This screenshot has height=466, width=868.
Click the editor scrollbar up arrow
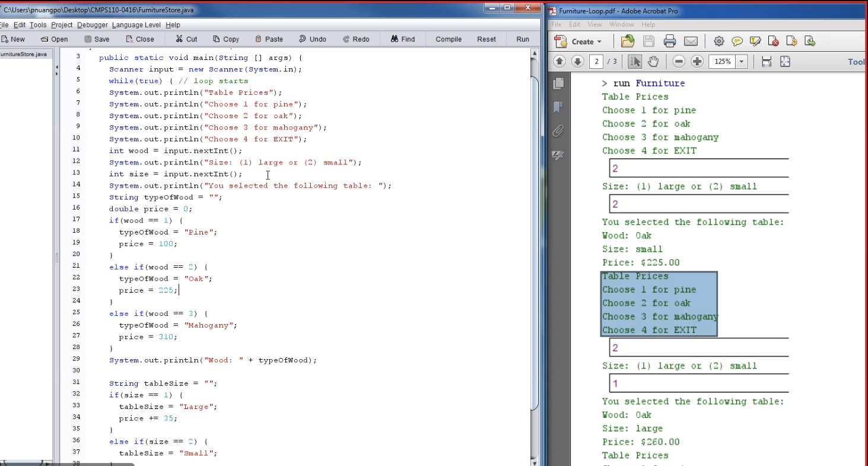click(535, 53)
